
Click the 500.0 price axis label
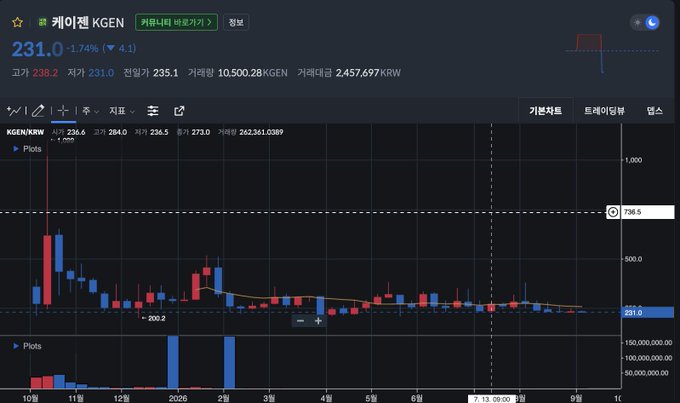coord(633,259)
